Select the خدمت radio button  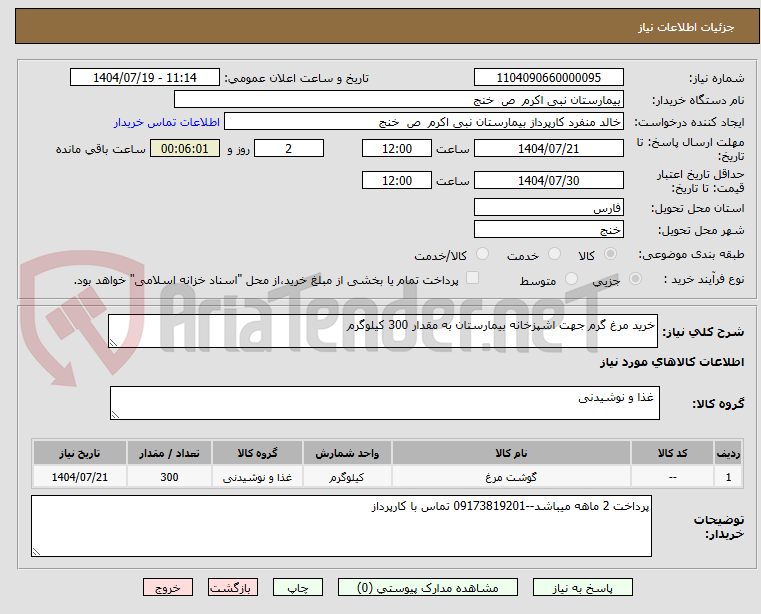pyautogui.click(x=554, y=254)
